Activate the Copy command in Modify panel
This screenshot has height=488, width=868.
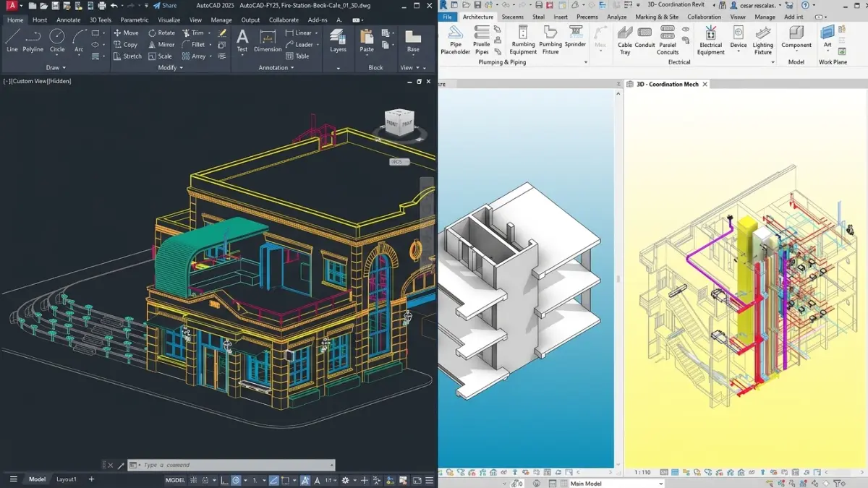click(125, 44)
